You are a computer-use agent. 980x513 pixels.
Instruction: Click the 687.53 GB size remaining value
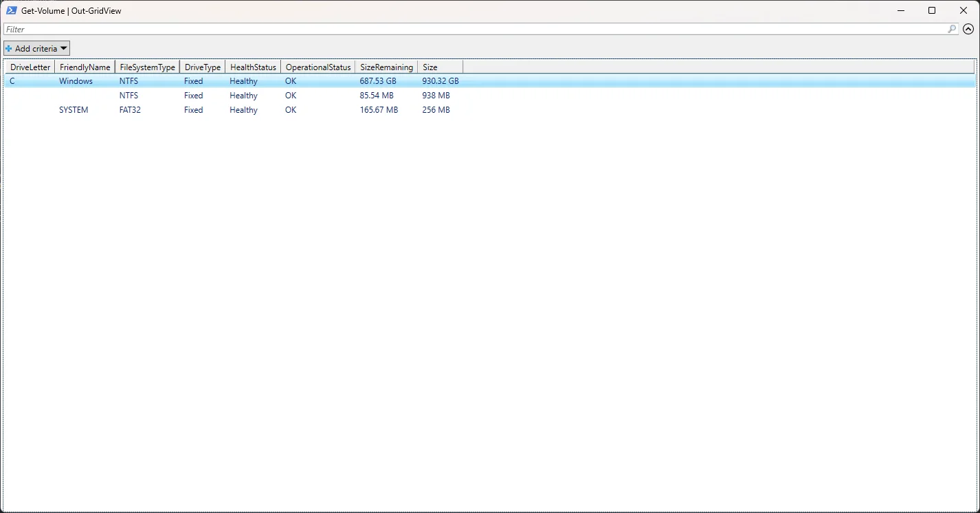click(x=378, y=81)
